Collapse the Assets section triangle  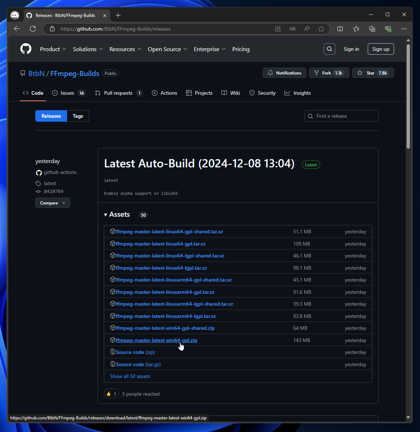105,215
